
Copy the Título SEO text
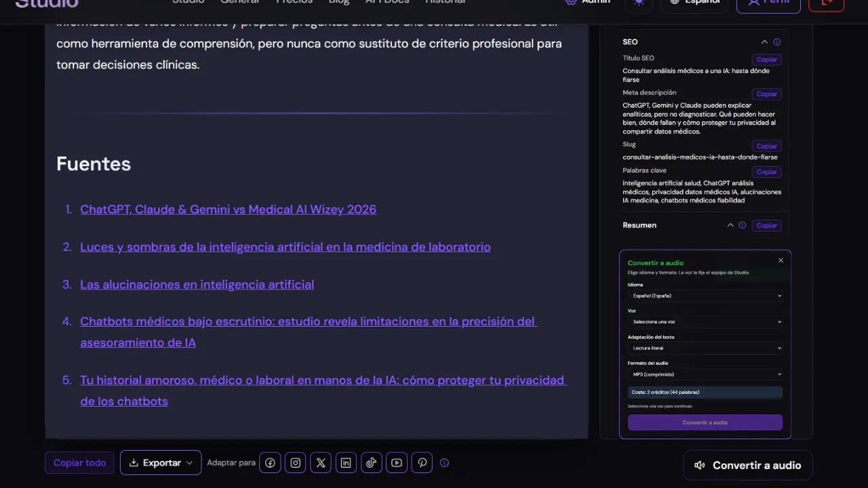766,60
